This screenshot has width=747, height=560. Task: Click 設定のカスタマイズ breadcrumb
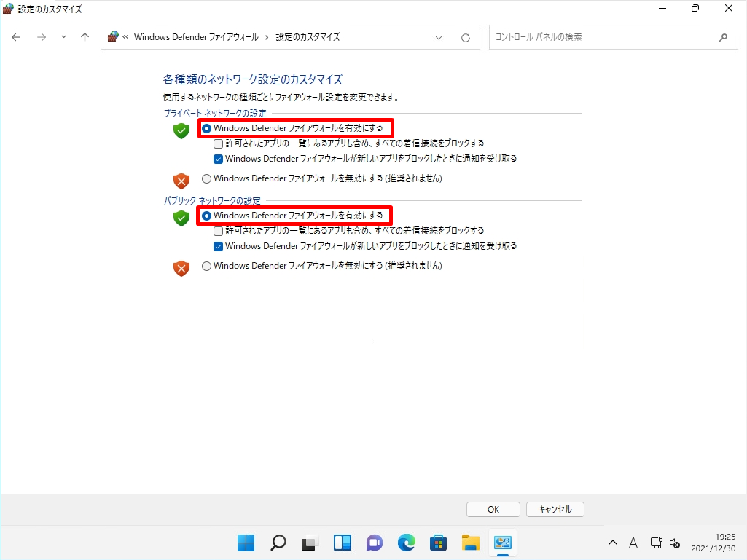[x=308, y=37]
